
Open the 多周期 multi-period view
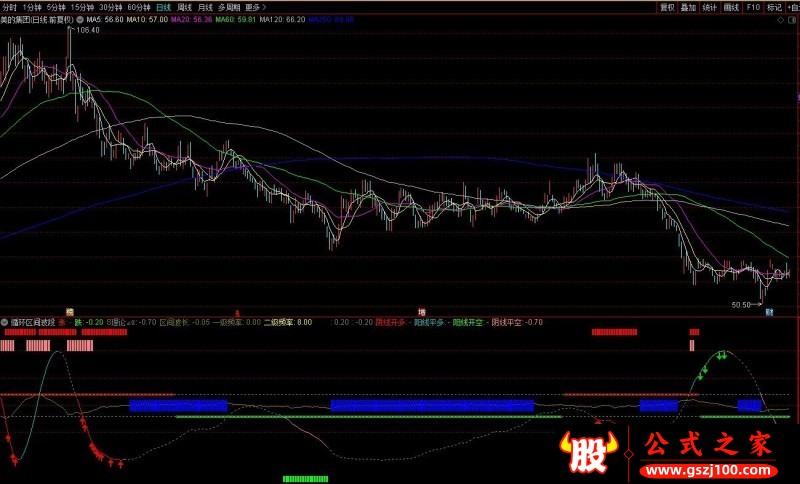pos(229,7)
